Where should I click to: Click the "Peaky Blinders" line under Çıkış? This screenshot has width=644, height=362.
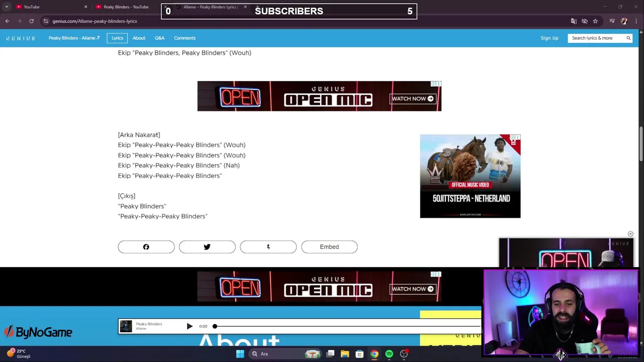tap(142, 206)
